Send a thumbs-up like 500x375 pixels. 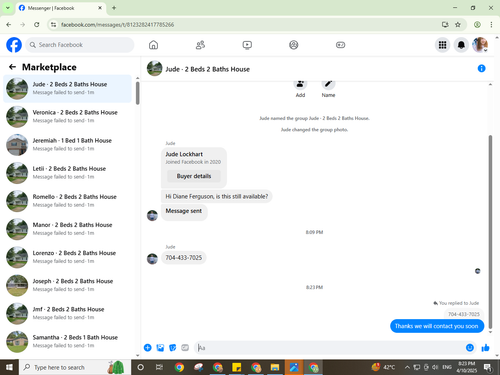point(485,348)
